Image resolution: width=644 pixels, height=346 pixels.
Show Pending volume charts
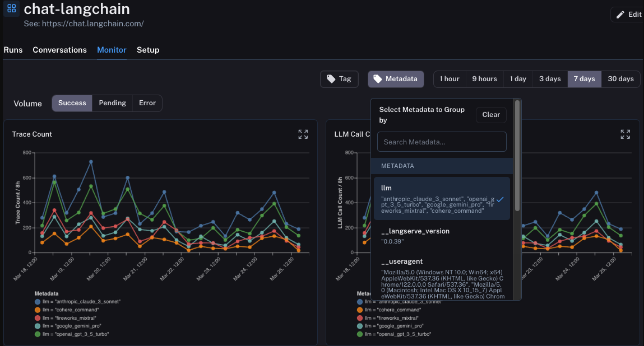pos(112,103)
